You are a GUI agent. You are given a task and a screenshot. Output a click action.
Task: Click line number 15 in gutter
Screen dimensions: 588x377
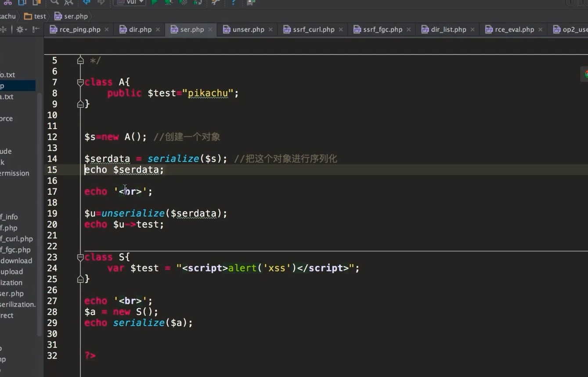pos(52,170)
